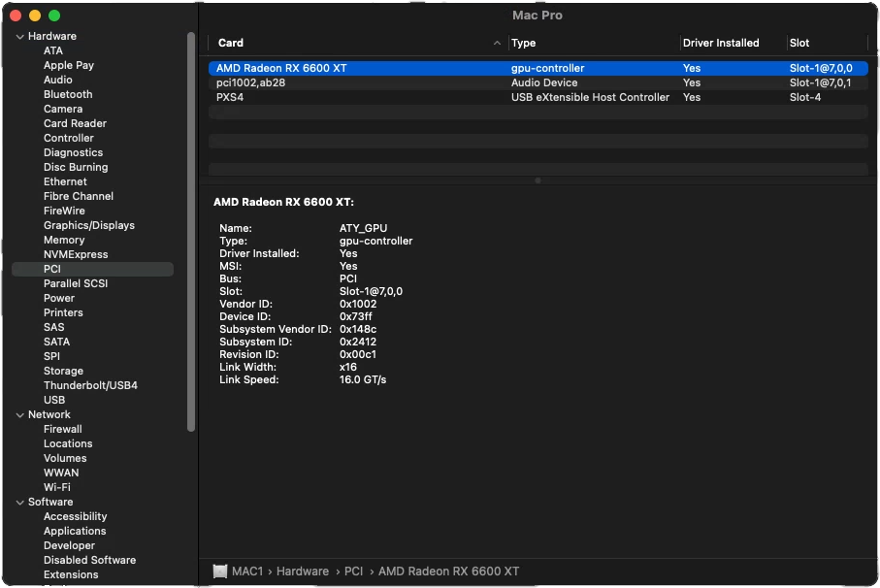Click PCI in the path bar
880x588 pixels.
click(353, 572)
